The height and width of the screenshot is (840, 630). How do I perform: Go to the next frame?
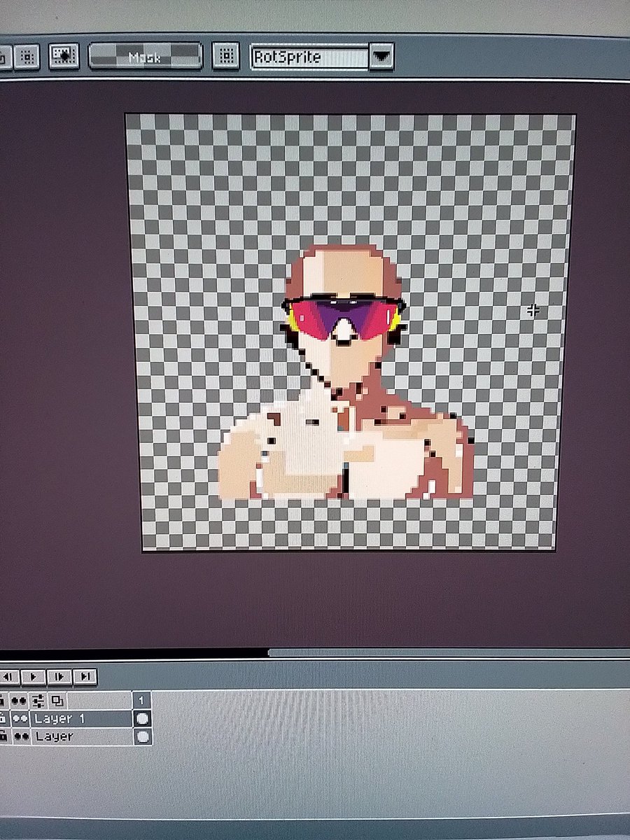coord(59,677)
